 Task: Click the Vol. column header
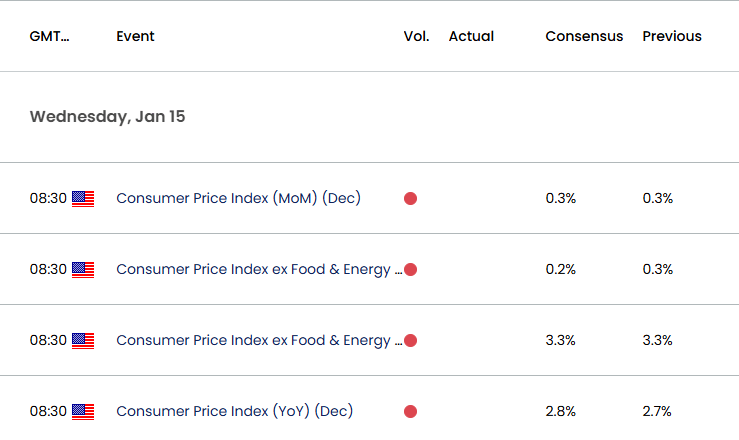417,36
